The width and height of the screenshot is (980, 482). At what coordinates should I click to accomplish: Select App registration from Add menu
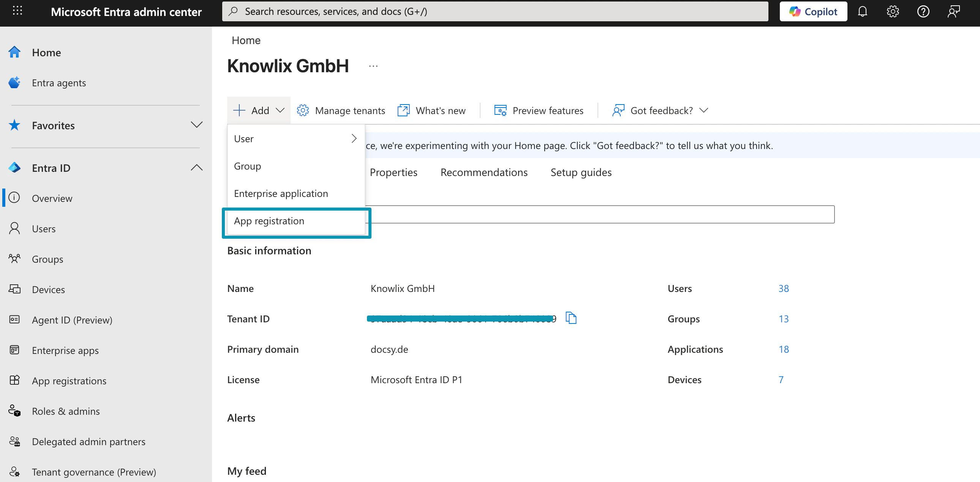click(x=269, y=221)
